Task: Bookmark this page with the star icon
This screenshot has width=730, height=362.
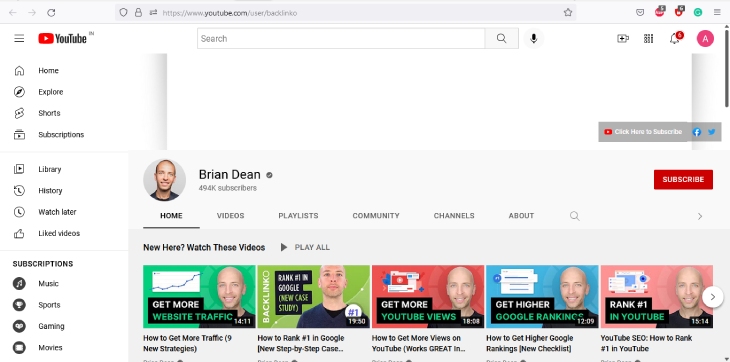Action: pos(568,13)
